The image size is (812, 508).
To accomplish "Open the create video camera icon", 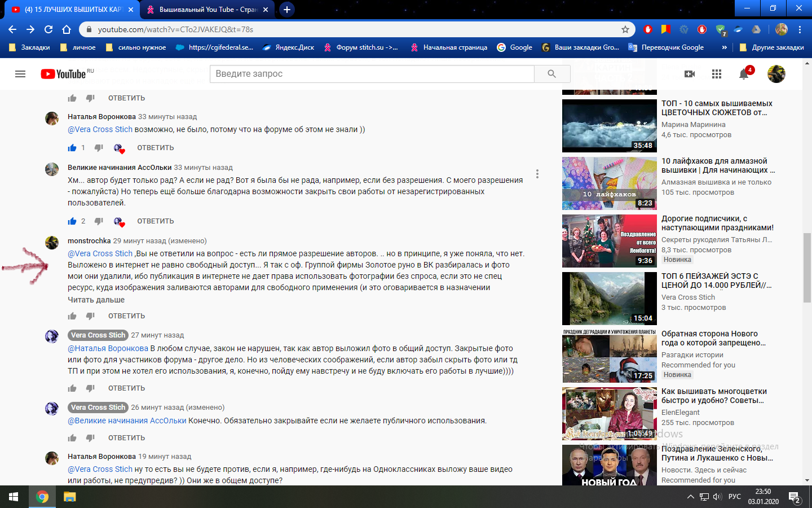I will 689,74.
